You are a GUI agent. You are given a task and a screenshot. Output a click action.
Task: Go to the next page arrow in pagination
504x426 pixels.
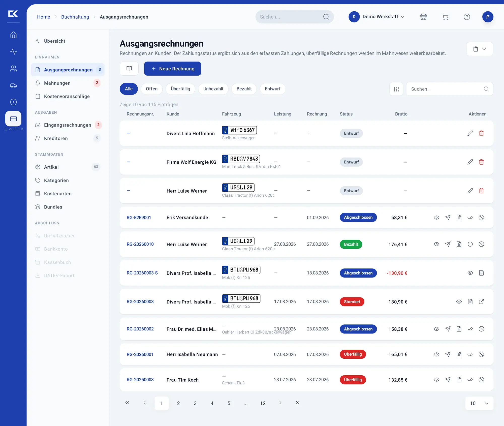tap(280, 403)
